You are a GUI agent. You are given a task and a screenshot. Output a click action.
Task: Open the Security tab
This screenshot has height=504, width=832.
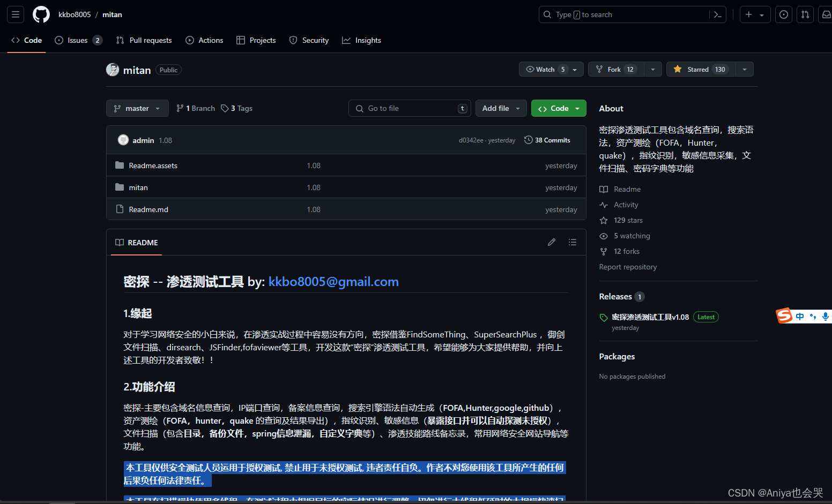(309, 40)
